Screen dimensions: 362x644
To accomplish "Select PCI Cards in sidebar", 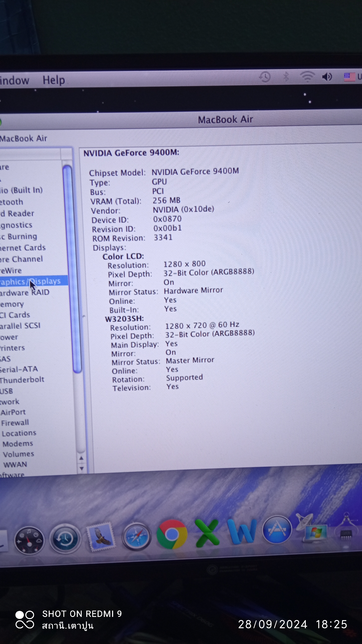I will click(x=15, y=315).
